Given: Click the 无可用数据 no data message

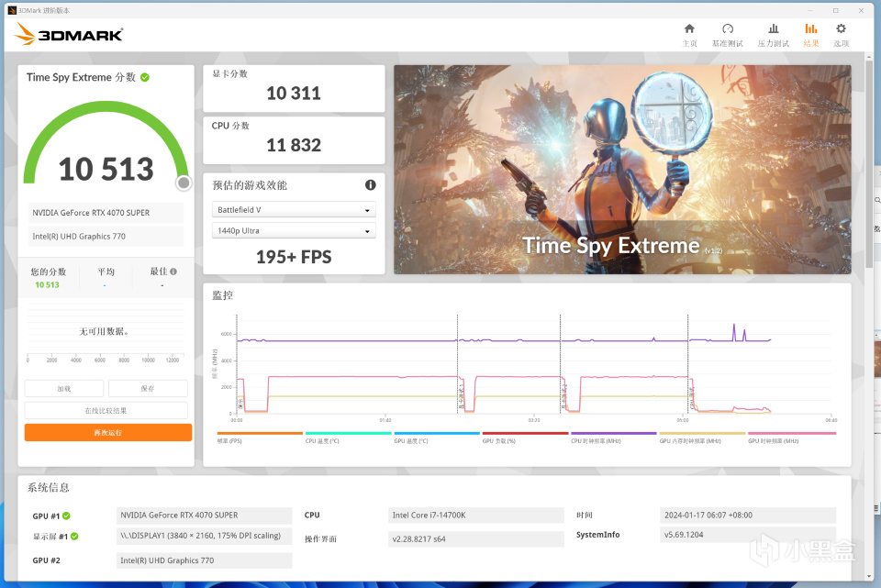Looking at the screenshot, I should point(104,331).
